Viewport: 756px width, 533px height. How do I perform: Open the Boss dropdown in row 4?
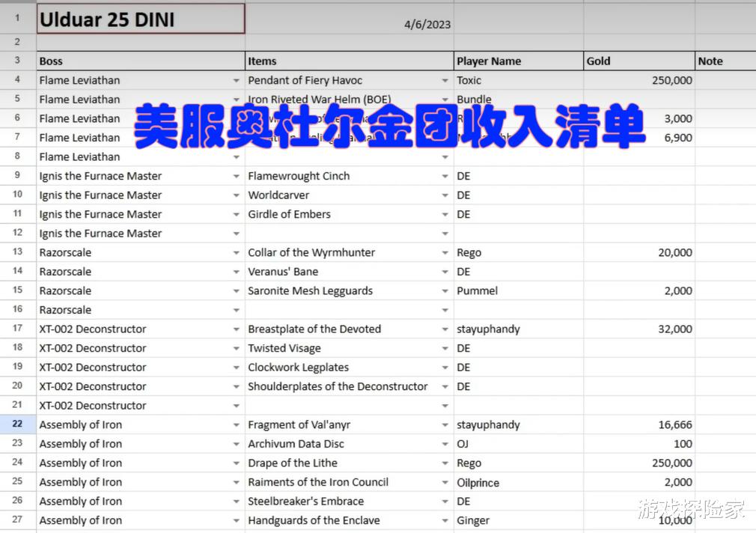237,81
